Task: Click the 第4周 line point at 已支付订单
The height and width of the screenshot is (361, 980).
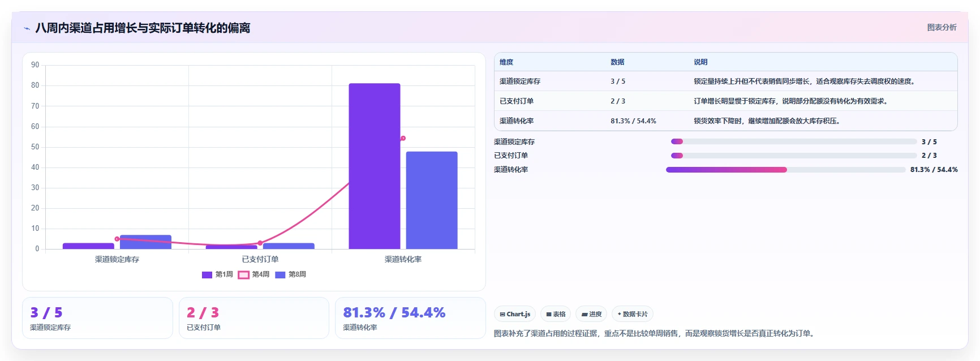Action: [260, 243]
